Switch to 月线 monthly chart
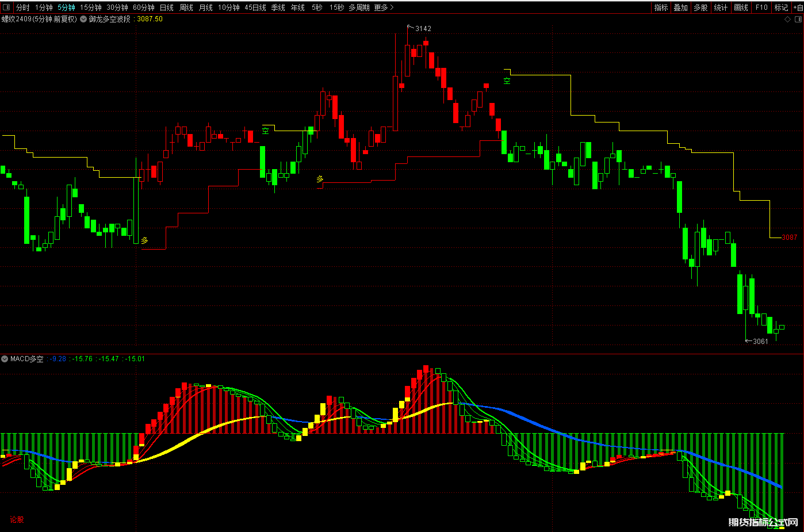This screenshot has width=804, height=532. 205,7
